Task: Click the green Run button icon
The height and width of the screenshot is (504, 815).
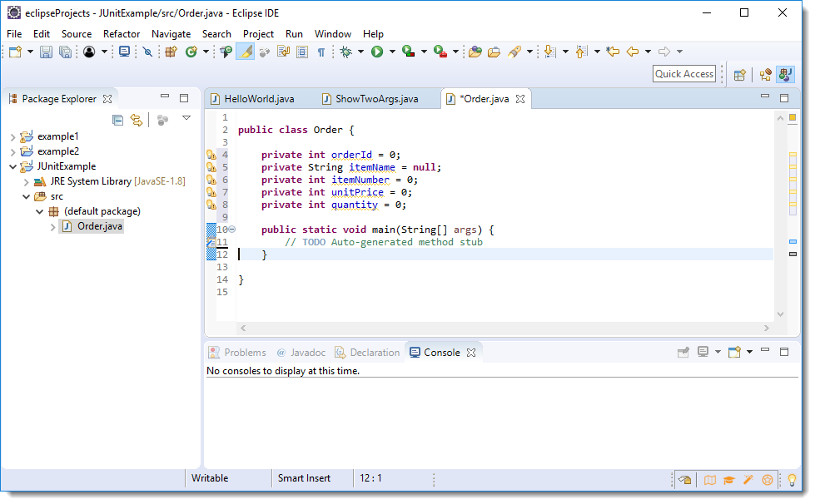Action: [x=377, y=52]
